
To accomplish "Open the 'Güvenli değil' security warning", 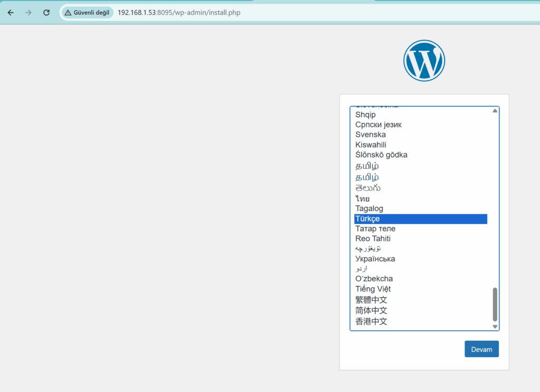I will 88,12.
